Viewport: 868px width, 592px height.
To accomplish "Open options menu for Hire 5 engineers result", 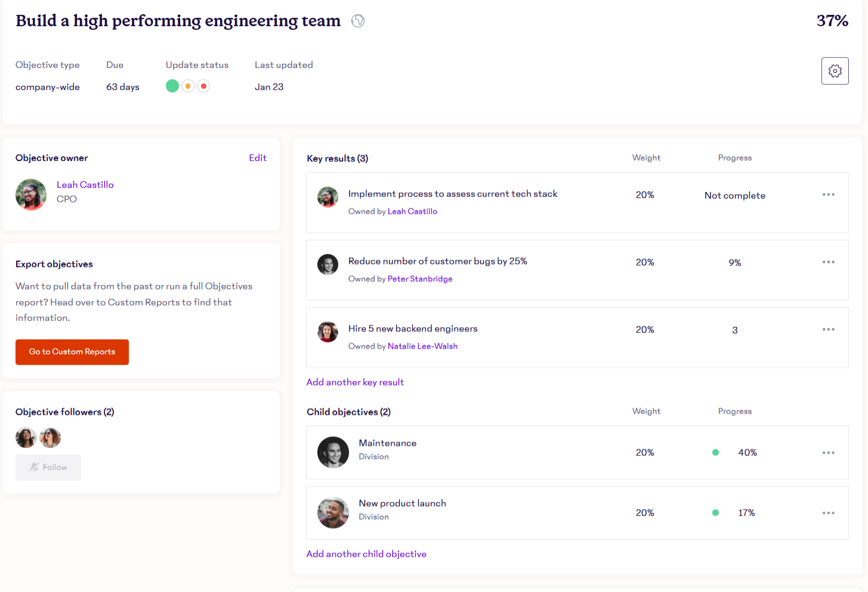I will click(828, 329).
